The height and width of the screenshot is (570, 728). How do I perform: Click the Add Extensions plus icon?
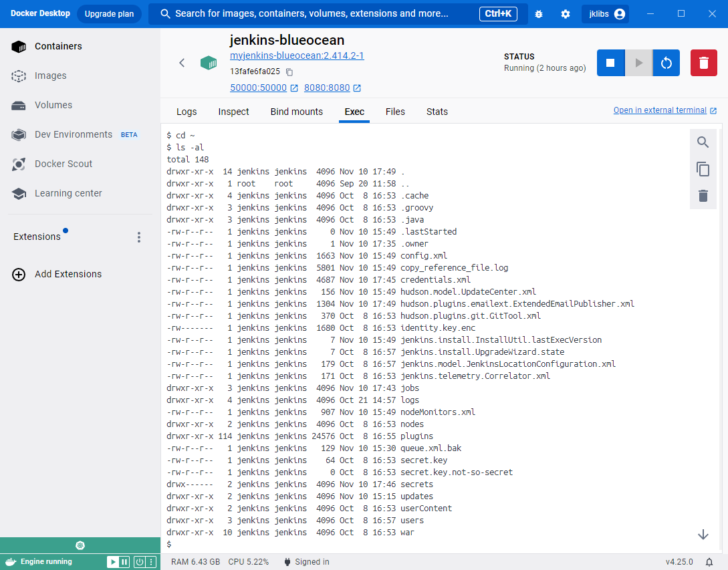pos(19,275)
